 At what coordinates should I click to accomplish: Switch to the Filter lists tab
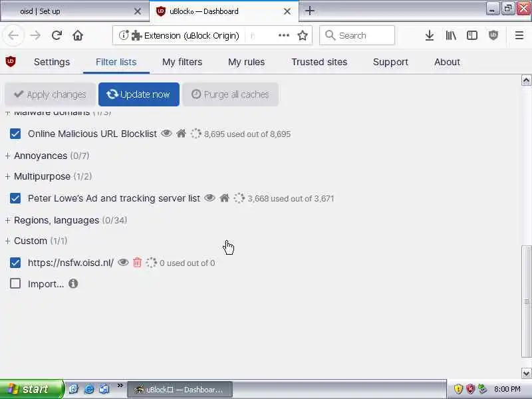pyautogui.click(x=116, y=62)
